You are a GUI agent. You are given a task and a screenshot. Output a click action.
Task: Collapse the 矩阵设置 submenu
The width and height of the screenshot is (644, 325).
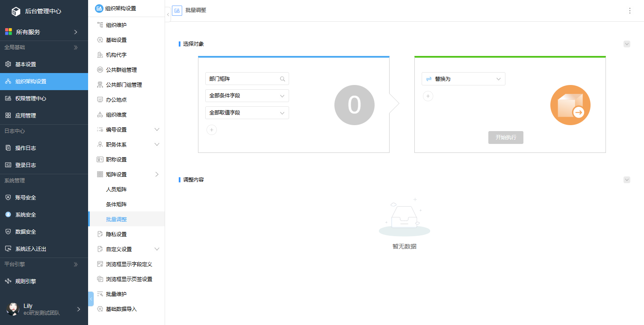coord(157,175)
